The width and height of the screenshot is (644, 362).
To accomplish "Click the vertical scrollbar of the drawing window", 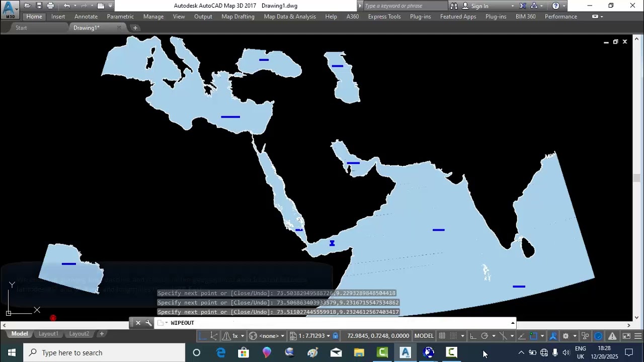I will (x=636, y=178).
